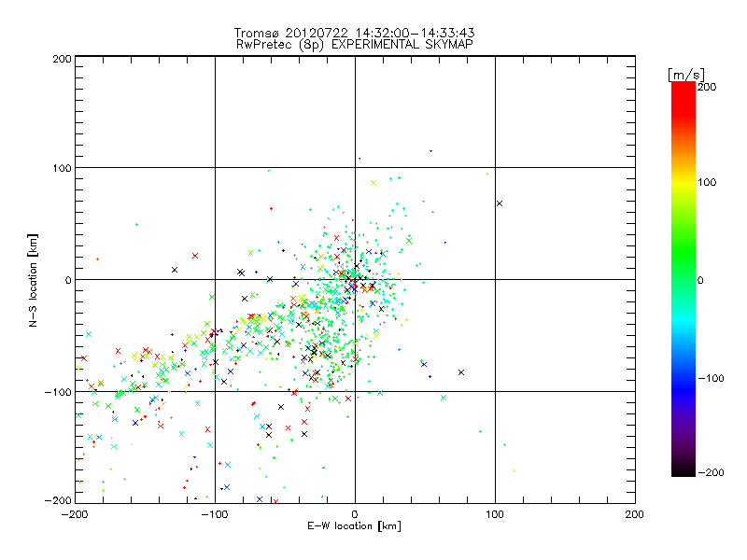
Task: Click the colorbar '-100' label
Action: (x=711, y=379)
